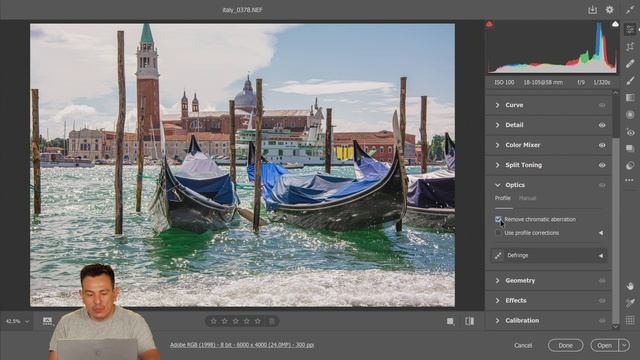Click the Cancel button
The image size is (640, 360).
[x=523, y=345]
